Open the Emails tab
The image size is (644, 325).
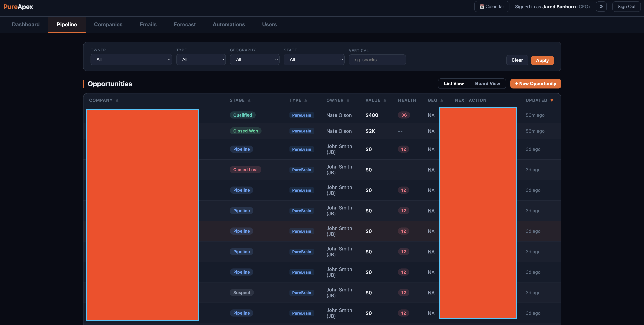coord(148,25)
